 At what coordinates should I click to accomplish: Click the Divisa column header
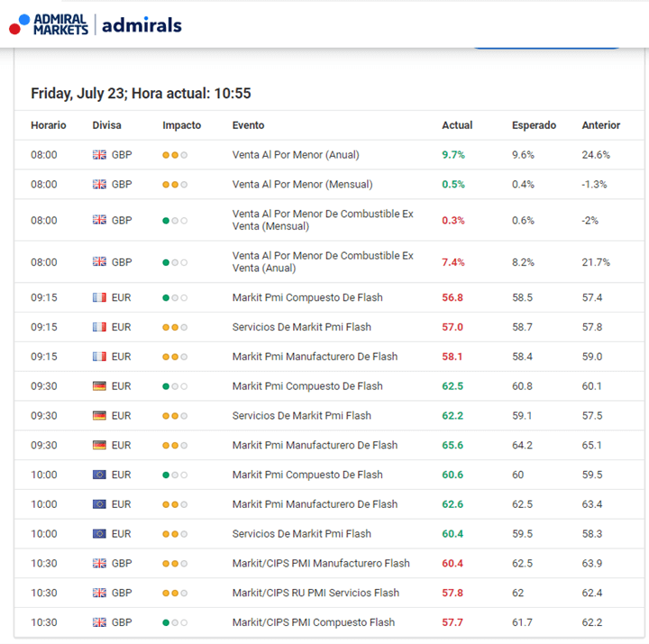(x=106, y=125)
